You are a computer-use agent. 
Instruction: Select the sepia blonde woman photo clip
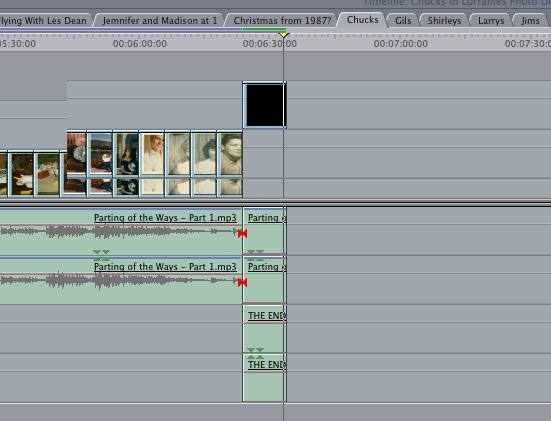click(178, 163)
